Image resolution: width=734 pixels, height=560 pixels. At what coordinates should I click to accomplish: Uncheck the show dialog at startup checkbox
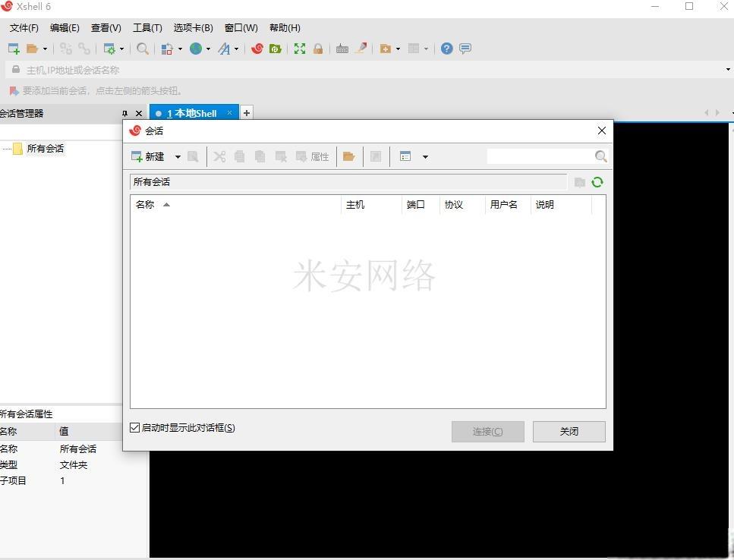(x=135, y=428)
